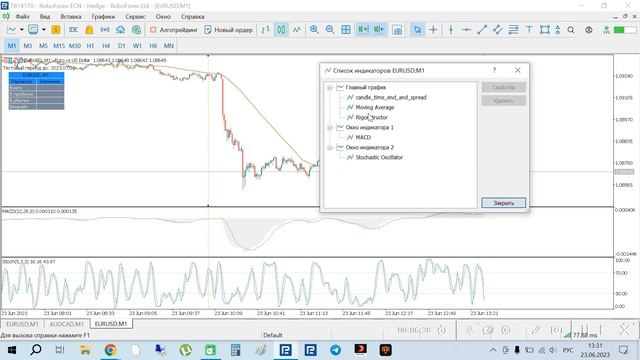640x360 pixels.
Task: Select the crosshair tool
Action: point(433,30)
